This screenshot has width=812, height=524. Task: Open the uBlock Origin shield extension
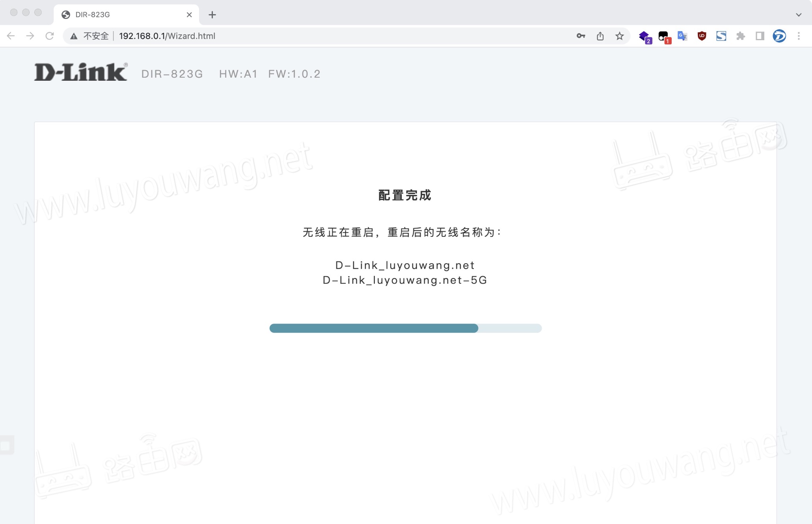(x=702, y=36)
